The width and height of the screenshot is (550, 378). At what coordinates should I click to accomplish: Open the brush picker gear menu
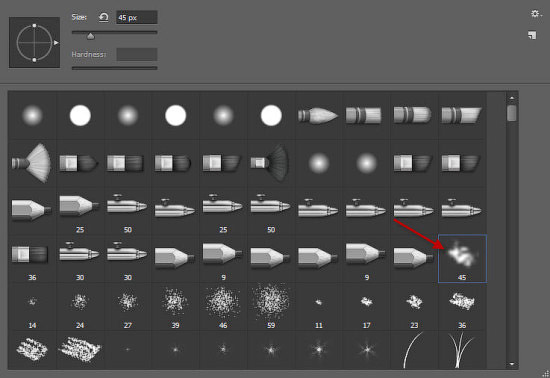coord(536,14)
